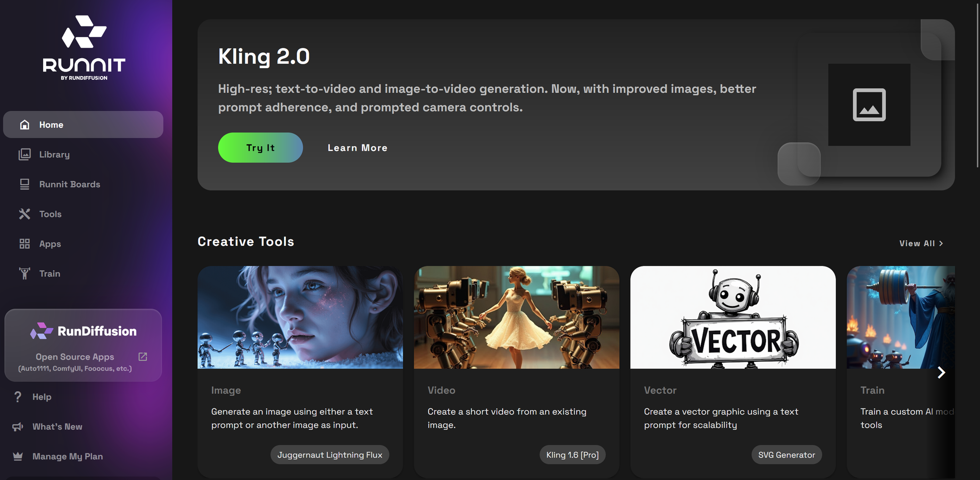Advance Creative Tools carousel with right arrow
The width and height of the screenshot is (980, 480).
(x=941, y=373)
